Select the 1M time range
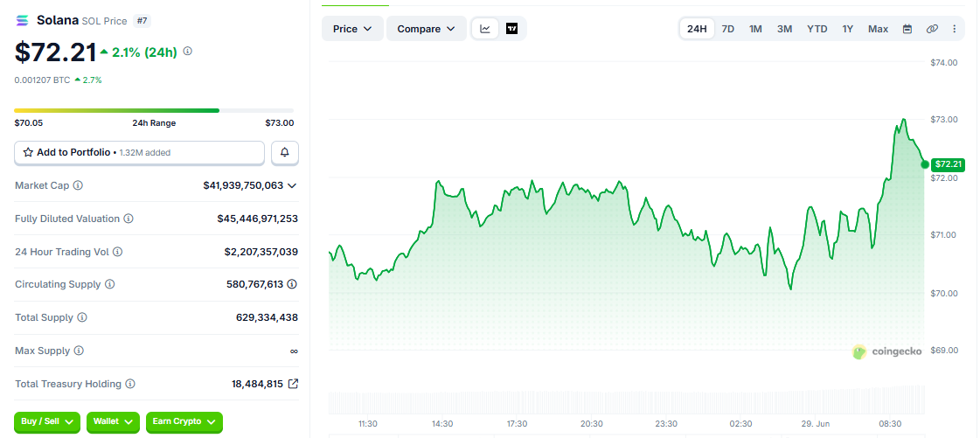This screenshot has height=438, width=980. (755, 29)
